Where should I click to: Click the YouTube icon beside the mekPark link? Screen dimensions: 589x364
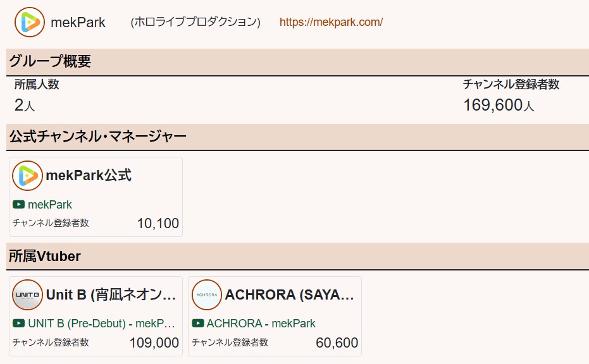19,205
